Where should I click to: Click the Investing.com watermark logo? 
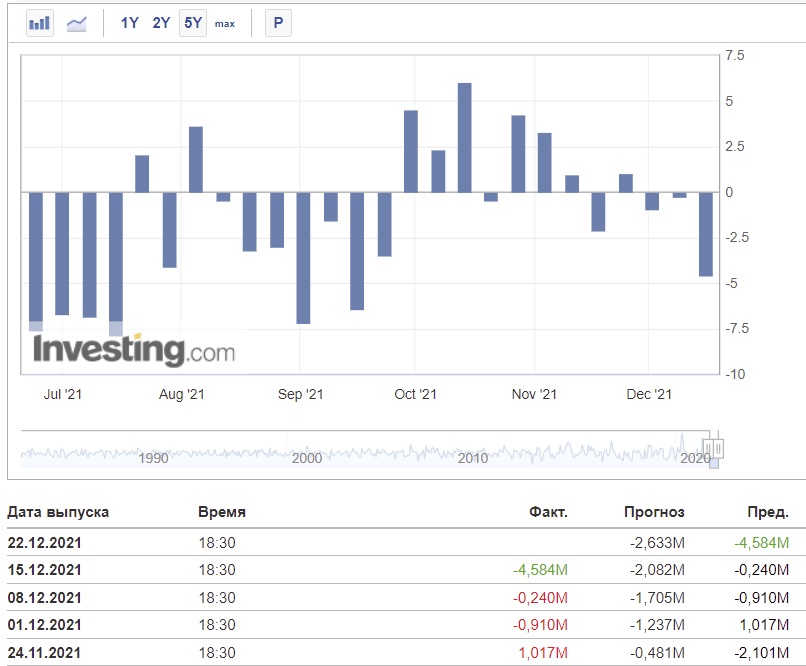click(x=133, y=351)
